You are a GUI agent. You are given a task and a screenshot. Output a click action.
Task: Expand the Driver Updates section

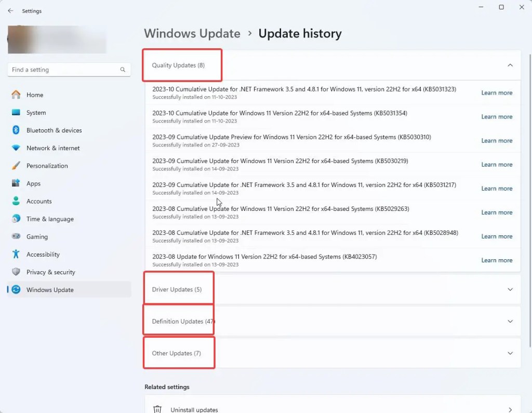point(510,290)
